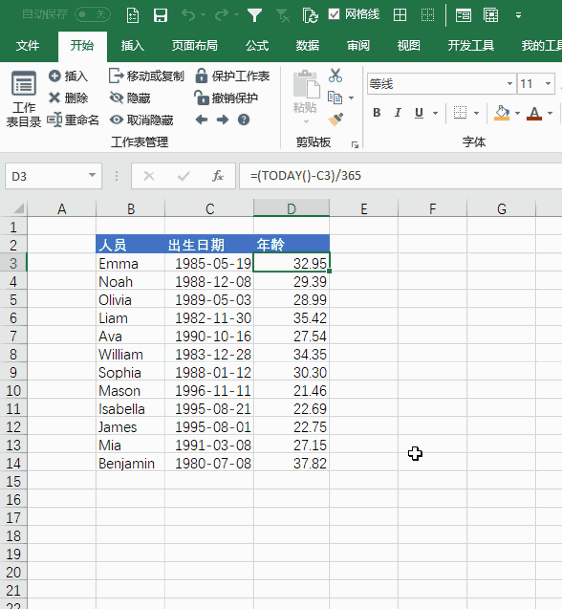Go to next sheet with right arrow icon
Image resolution: width=562 pixels, height=609 pixels.
[223, 120]
